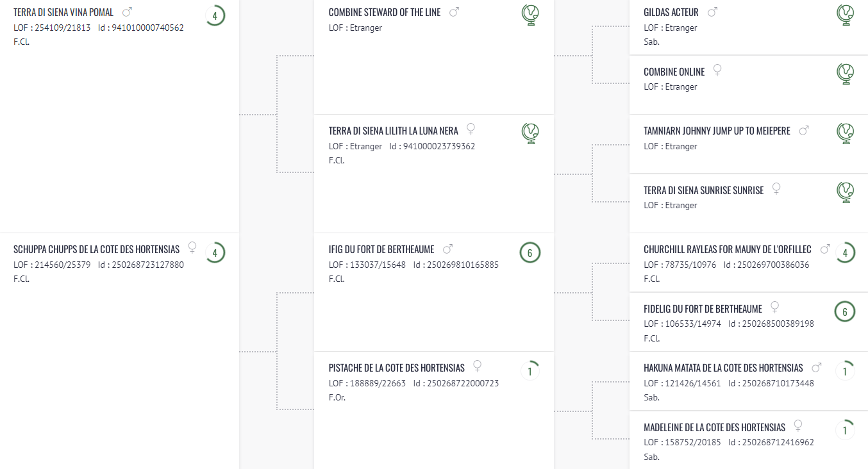The width and height of the screenshot is (868, 469).
Task: Open Madeleine de la Cote des Hortensias record
Action: (x=714, y=427)
